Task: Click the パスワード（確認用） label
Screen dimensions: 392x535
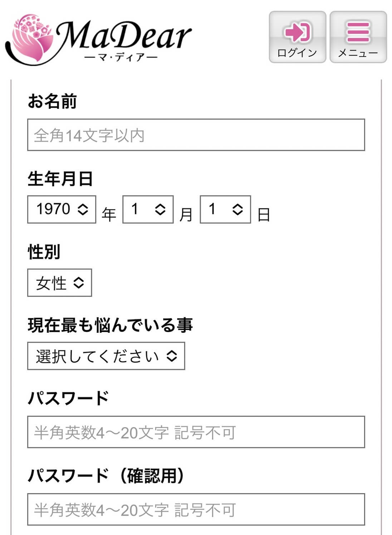Action: point(106,476)
